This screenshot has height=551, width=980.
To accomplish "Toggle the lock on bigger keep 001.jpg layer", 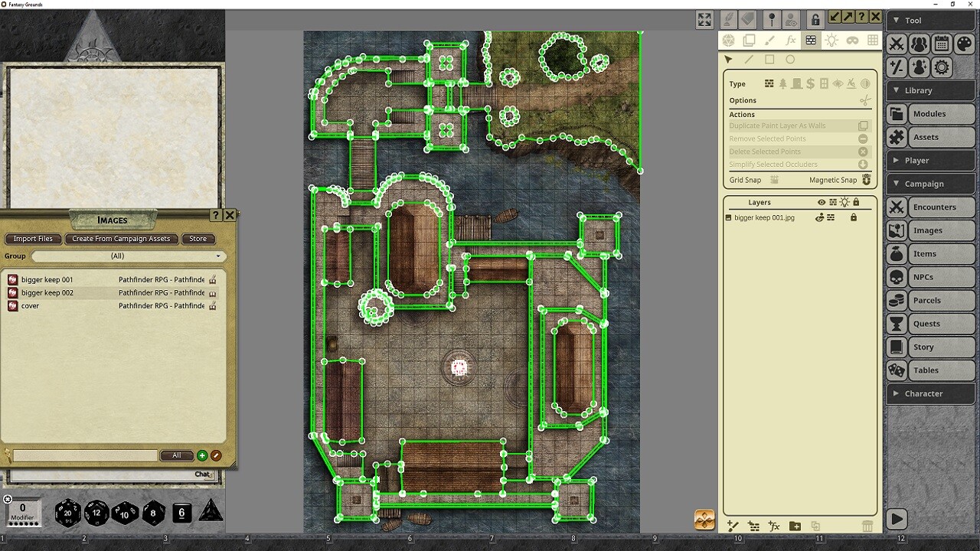I will pos(854,217).
